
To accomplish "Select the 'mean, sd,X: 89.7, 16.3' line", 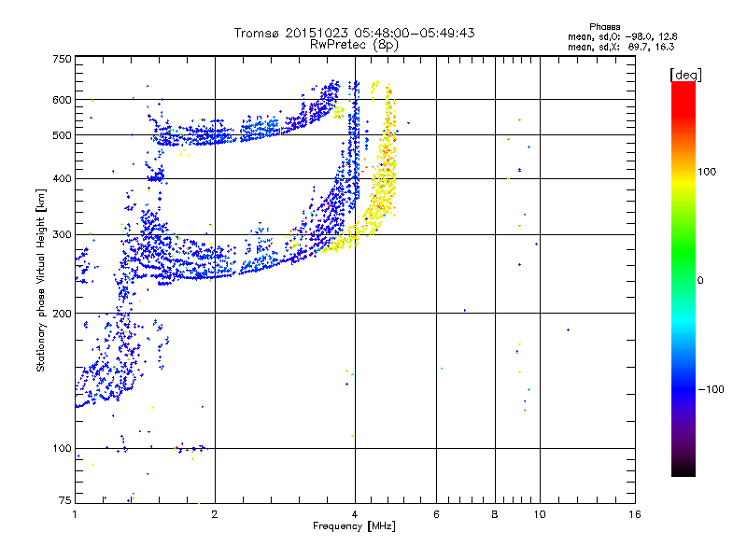I will click(621, 47).
